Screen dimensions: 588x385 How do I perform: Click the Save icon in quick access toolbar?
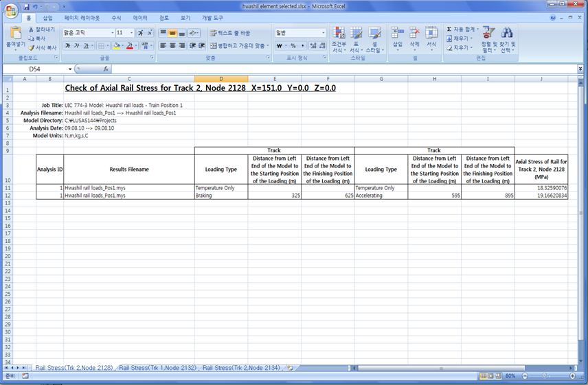25,6
